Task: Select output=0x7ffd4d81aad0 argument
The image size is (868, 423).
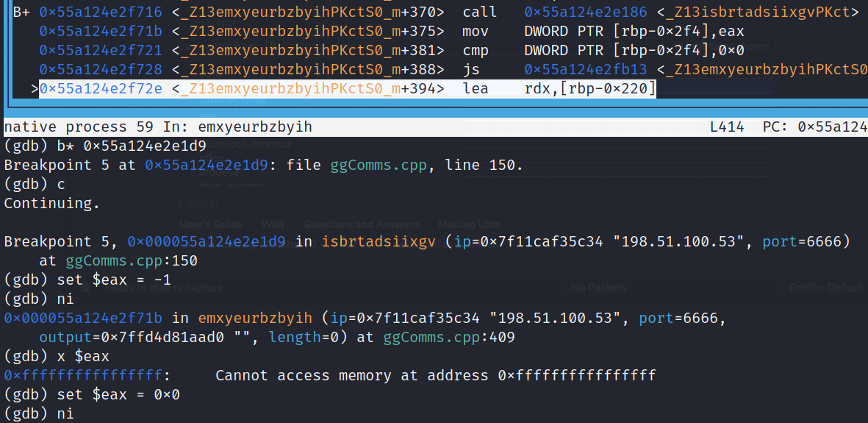Action: coord(132,337)
